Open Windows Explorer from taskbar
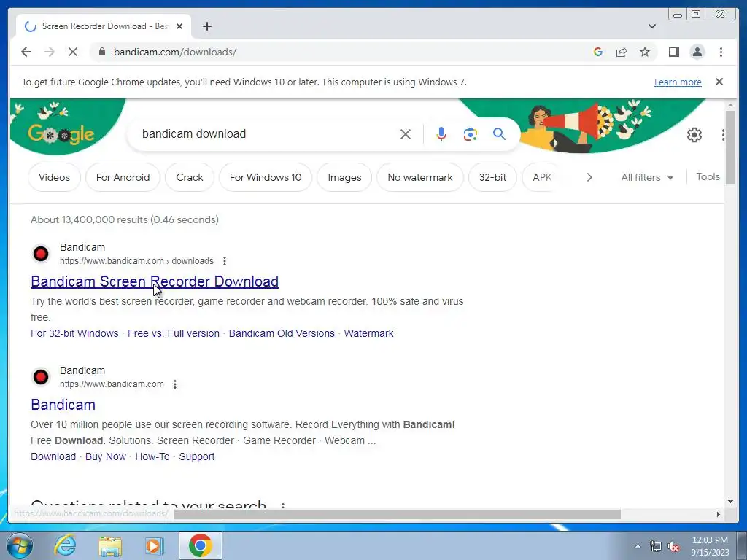747x560 pixels. (110, 545)
